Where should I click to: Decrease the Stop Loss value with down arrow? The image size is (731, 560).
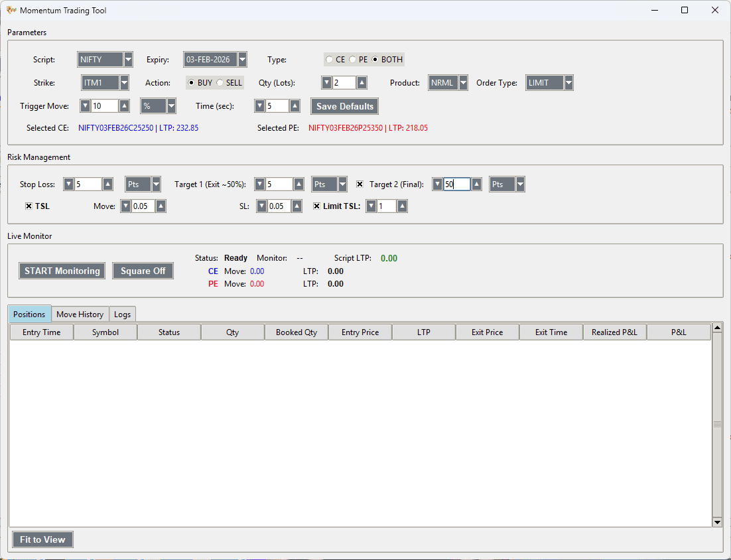[x=69, y=184]
